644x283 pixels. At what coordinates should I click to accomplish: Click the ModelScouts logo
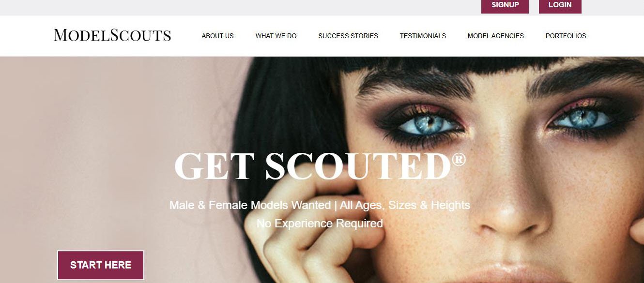click(x=112, y=35)
